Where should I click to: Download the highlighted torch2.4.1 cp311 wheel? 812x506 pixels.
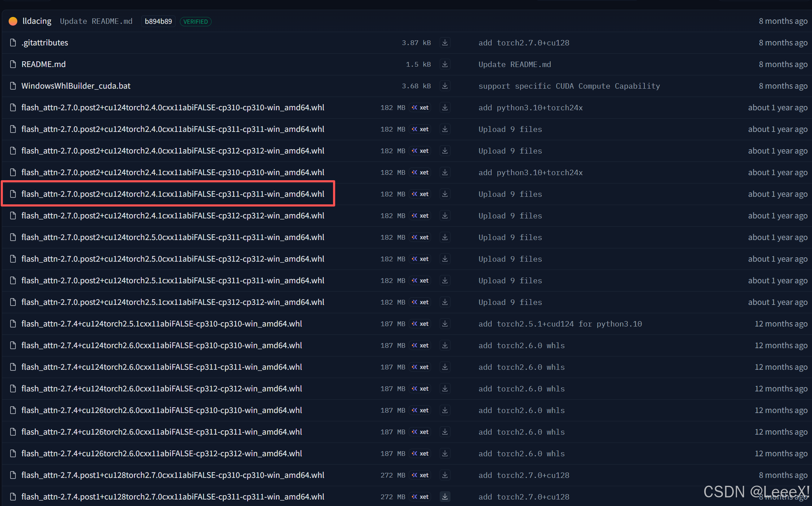click(445, 194)
